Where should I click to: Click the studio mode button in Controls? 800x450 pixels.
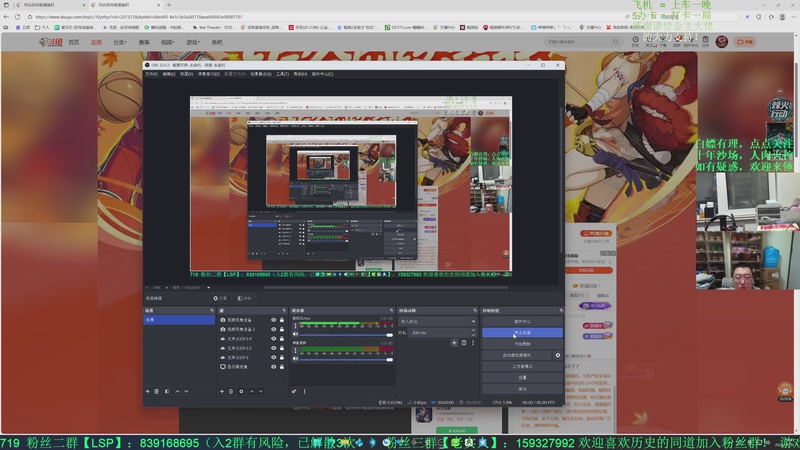click(x=522, y=366)
